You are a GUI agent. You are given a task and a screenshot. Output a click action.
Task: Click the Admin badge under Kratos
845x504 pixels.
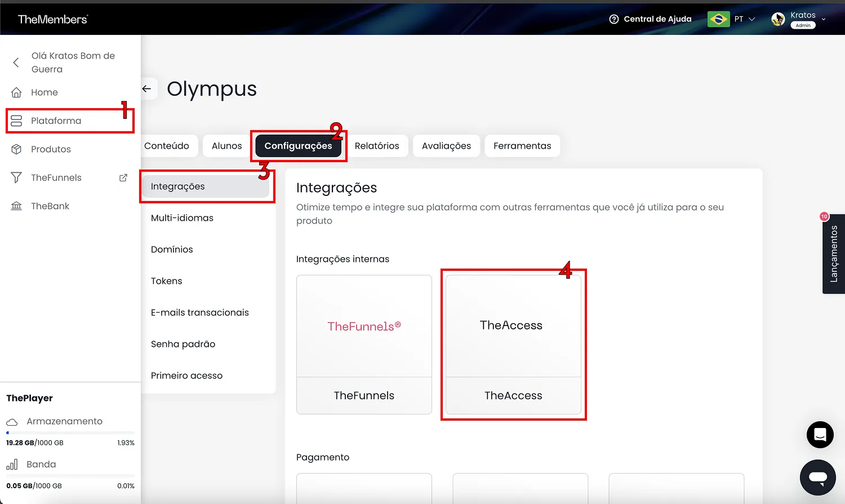pyautogui.click(x=803, y=25)
